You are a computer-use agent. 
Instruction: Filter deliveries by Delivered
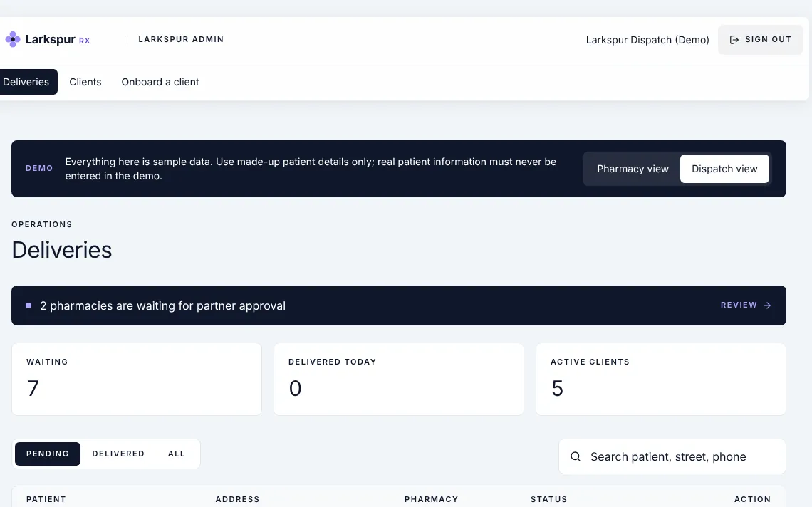(118, 454)
